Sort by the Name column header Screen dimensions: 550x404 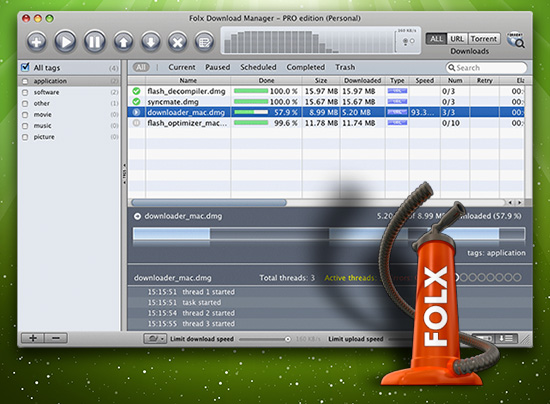click(x=188, y=80)
